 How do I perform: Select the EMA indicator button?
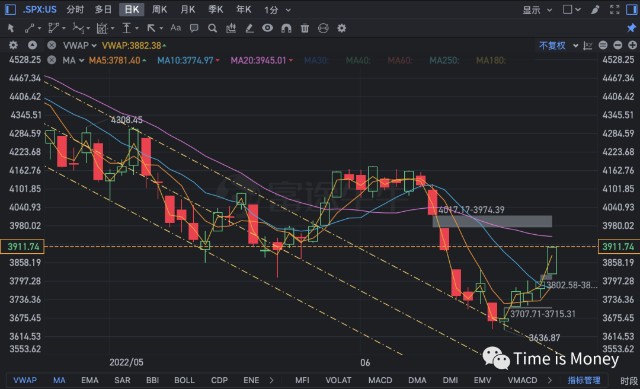pos(90,380)
